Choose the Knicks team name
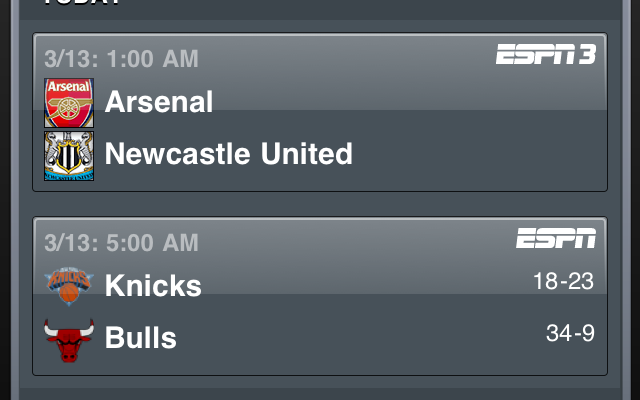 [153, 286]
